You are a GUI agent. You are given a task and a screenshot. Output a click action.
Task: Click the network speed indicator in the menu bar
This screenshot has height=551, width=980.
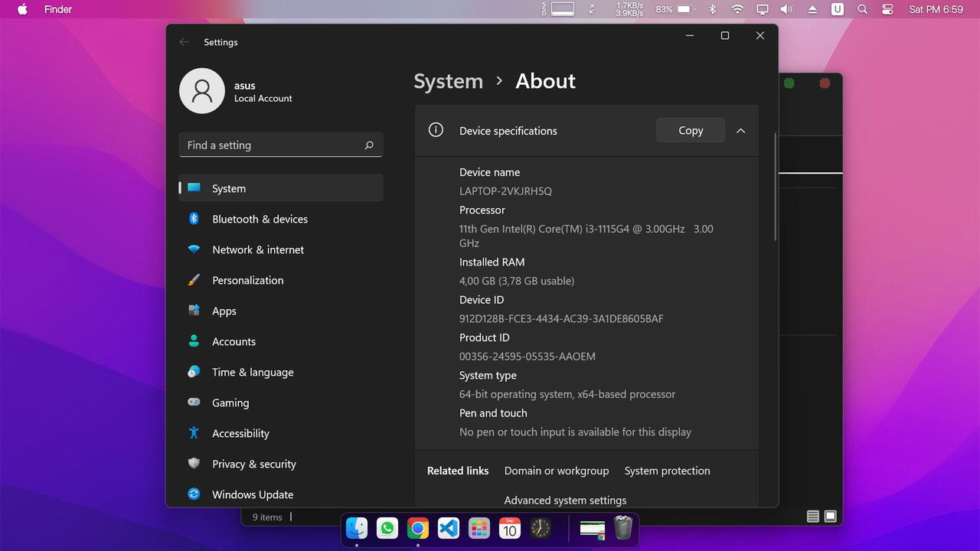coord(629,9)
